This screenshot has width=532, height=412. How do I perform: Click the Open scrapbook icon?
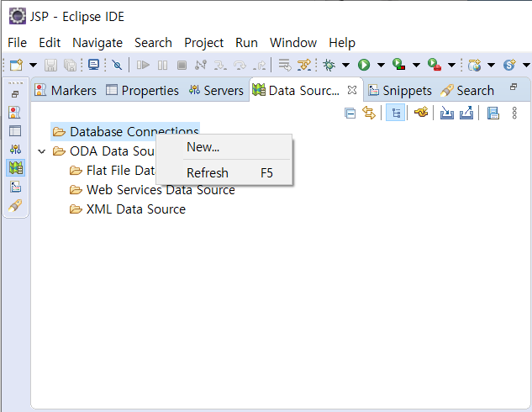[493, 113]
